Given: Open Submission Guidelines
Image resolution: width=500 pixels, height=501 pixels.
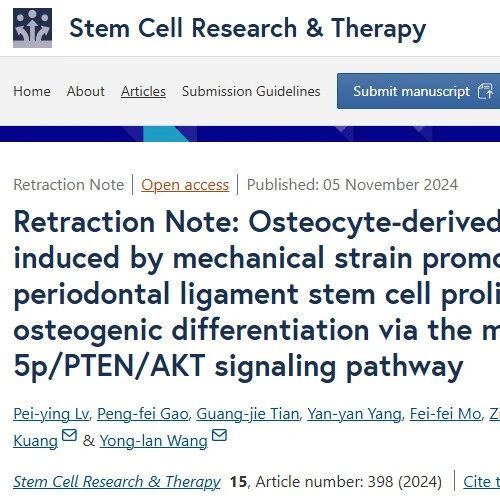Looking at the screenshot, I should (251, 91).
